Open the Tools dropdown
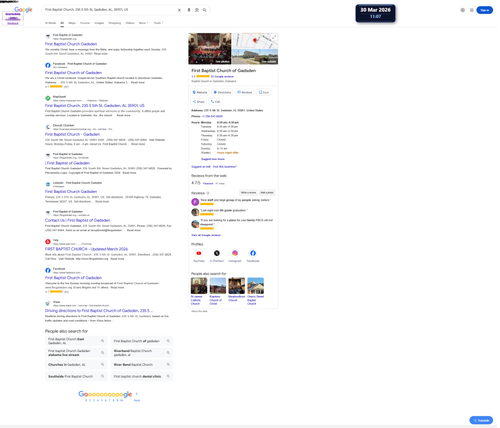Screen dimensions: 500x428 [x=158, y=23]
